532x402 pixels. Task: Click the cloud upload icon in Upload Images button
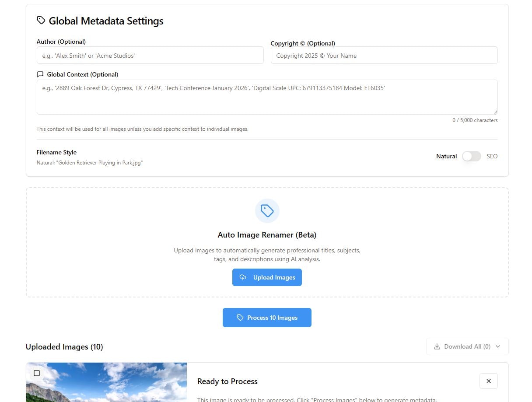(x=243, y=277)
